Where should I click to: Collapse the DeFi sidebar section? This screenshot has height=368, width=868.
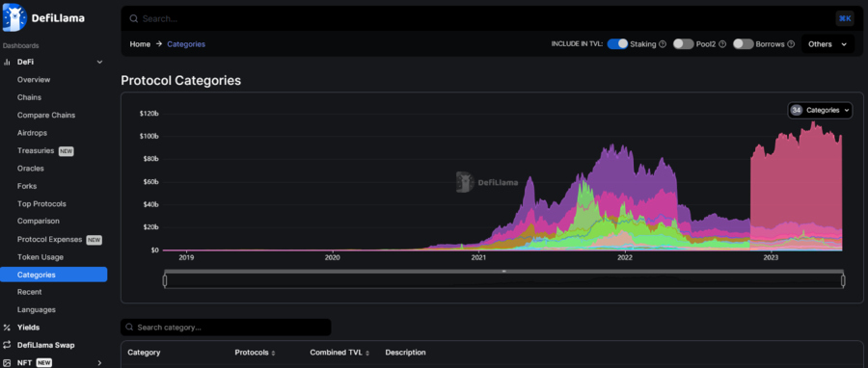(99, 62)
